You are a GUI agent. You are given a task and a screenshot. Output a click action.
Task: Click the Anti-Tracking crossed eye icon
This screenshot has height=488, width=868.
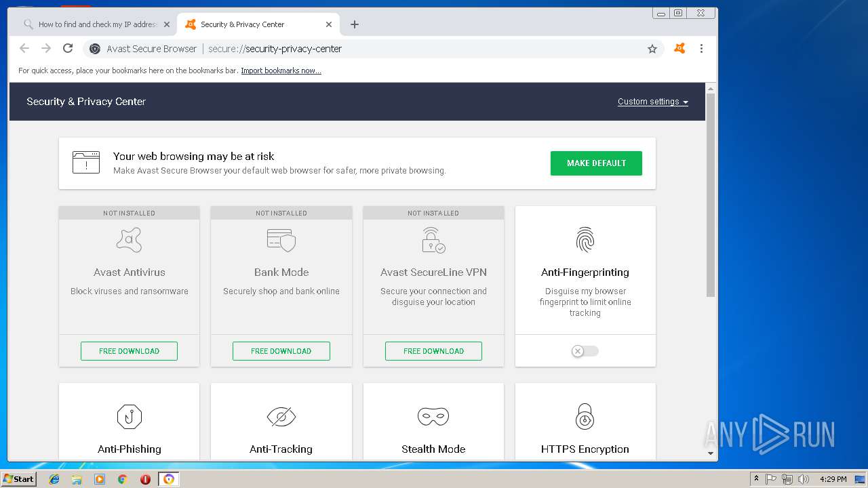click(x=281, y=416)
